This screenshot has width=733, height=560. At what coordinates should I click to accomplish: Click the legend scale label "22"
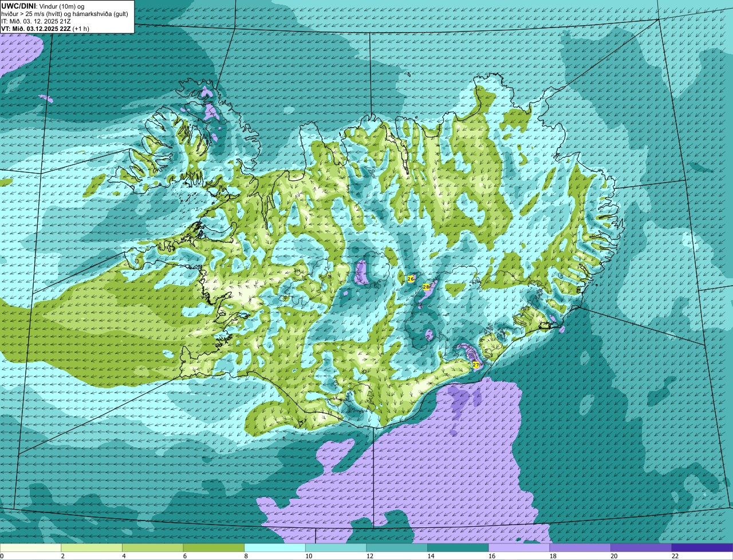[675, 556]
